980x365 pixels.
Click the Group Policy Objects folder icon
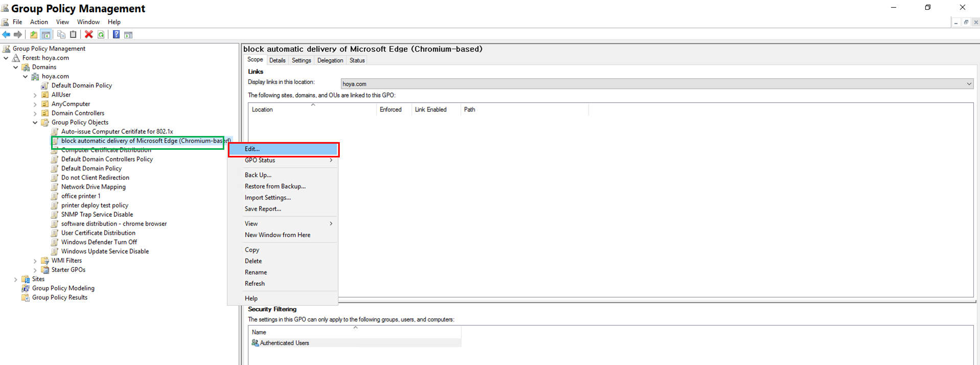(x=45, y=123)
